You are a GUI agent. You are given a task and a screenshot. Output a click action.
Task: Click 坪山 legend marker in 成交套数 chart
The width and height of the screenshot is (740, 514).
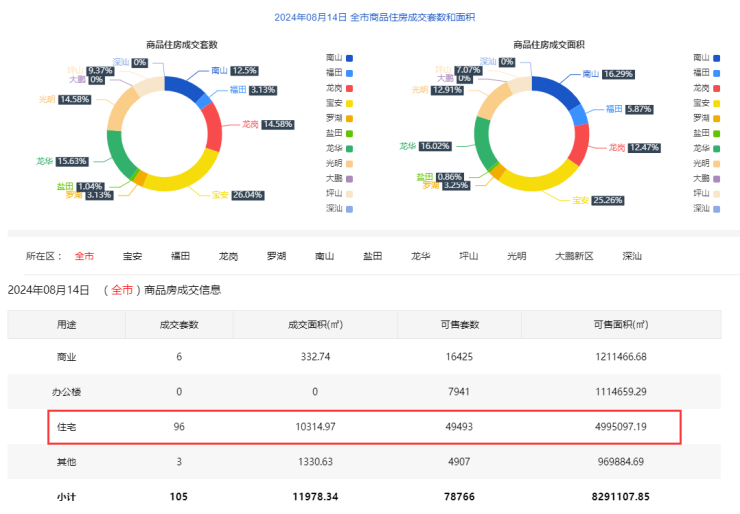[349, 193]
